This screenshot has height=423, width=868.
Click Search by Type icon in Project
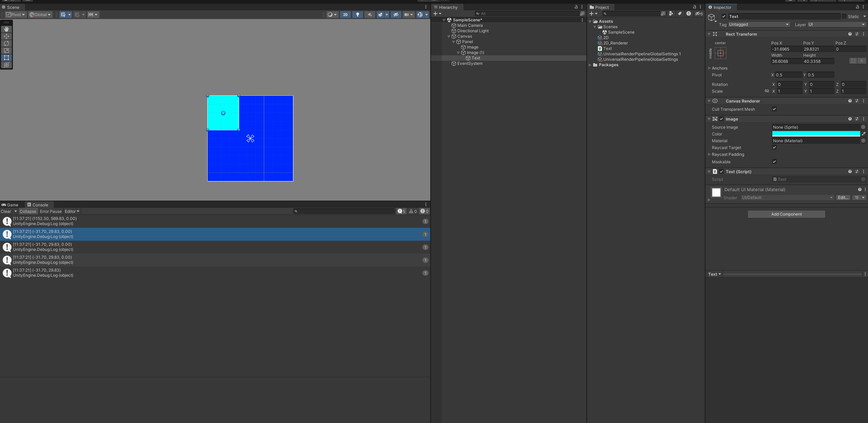point(671,14)
